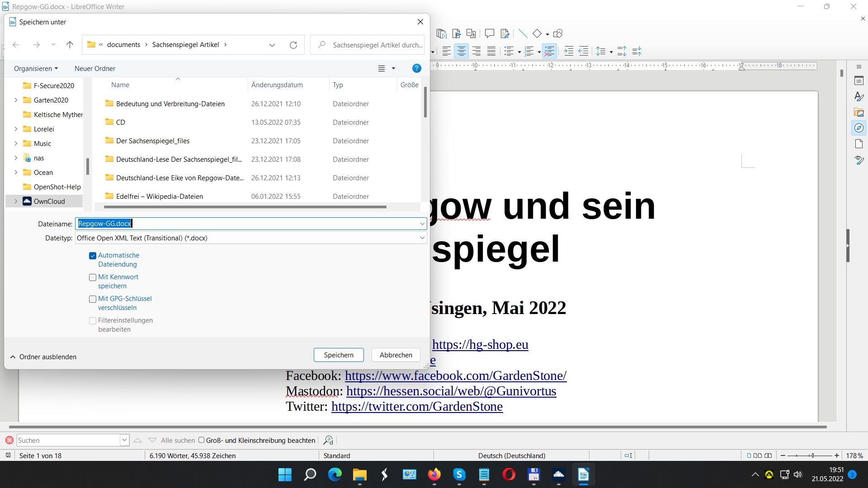
Task: Open the Organisieren dropdown menu
Action: (36, 69)
